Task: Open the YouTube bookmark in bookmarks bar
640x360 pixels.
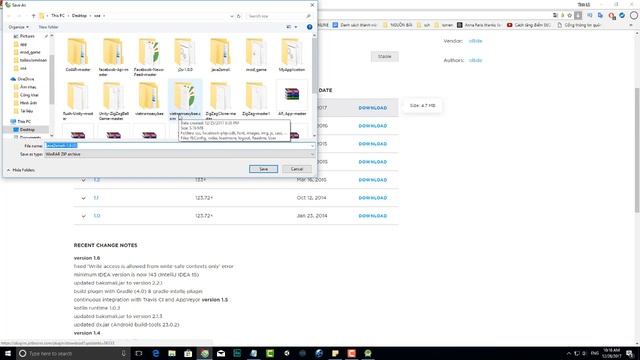Action: coord(529,25)
